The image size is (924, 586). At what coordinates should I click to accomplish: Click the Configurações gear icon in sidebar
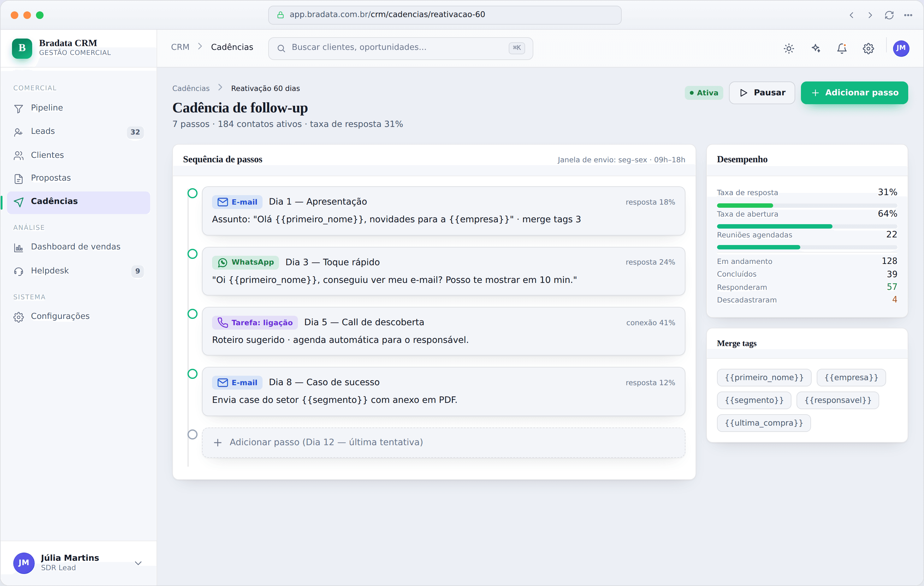(18, 317)
